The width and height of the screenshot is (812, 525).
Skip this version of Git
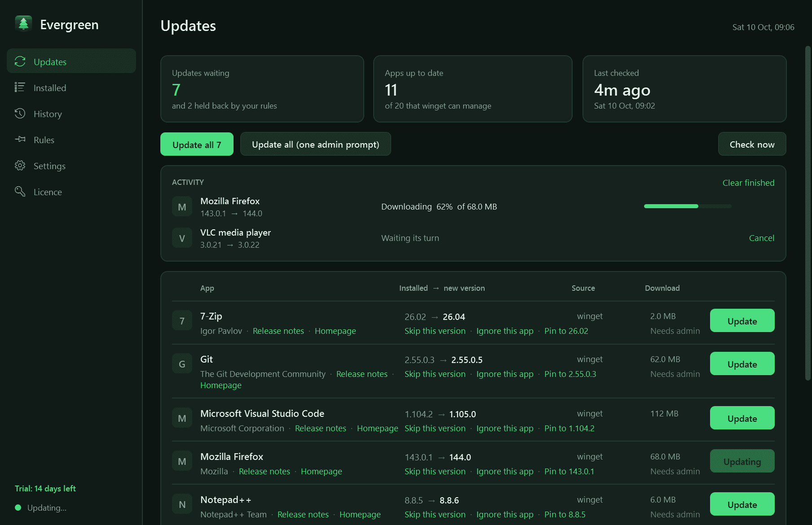point(435,374)
